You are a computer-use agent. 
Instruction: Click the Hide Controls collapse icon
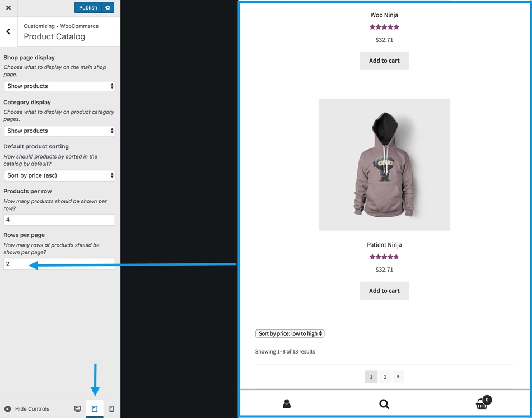(7, 409)
